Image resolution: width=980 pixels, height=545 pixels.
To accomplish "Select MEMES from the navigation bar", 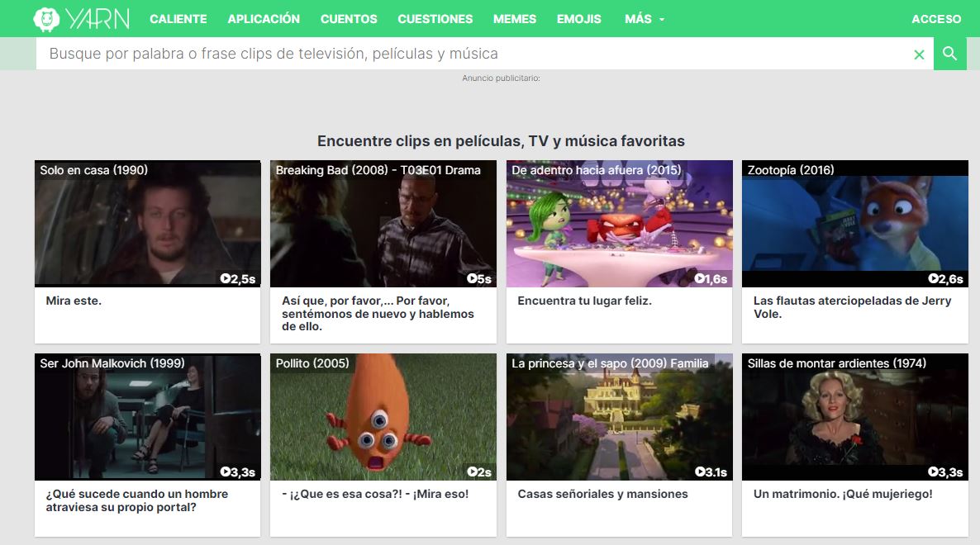I will [x=514, y=18].
